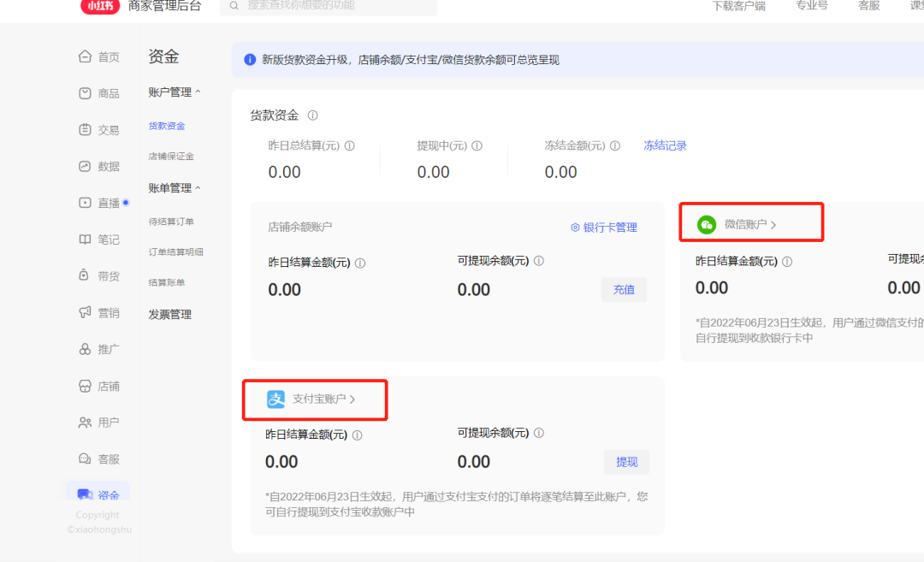Collapse the 账单管理 section

coord(175,187)
